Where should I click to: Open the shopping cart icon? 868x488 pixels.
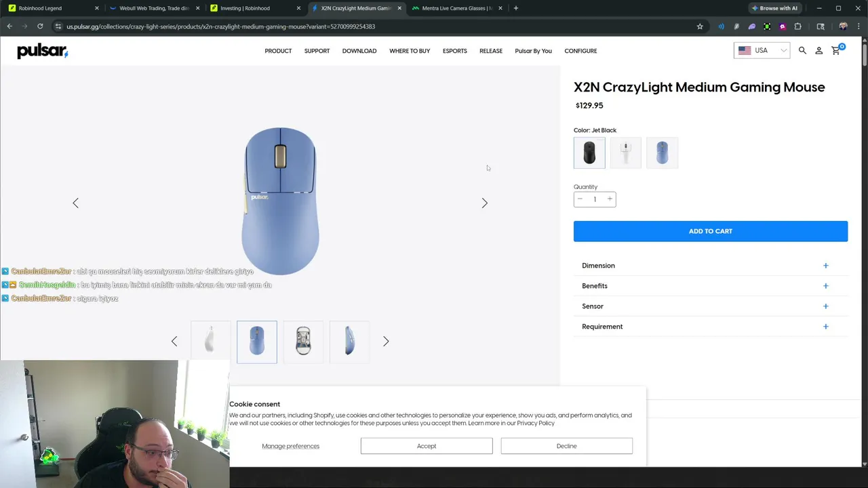836,50
